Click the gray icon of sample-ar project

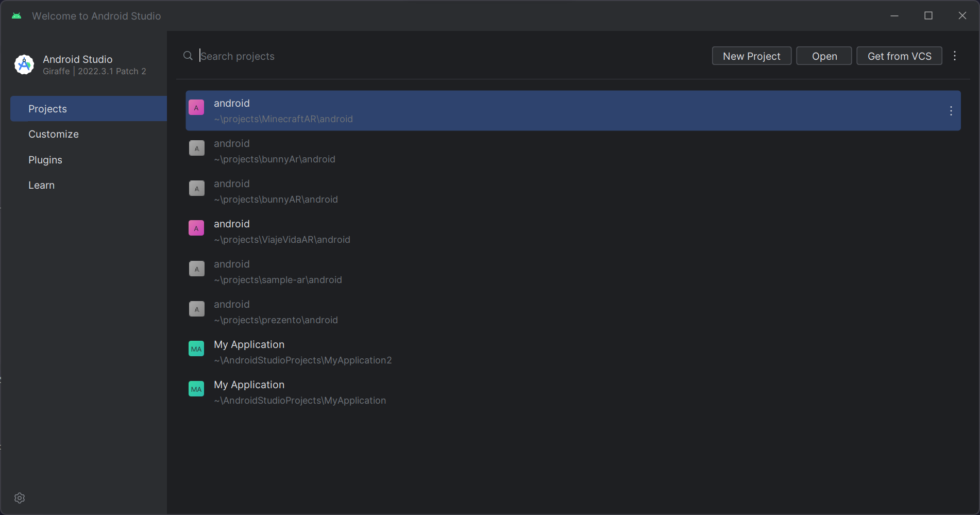click(x=196, y=269)
